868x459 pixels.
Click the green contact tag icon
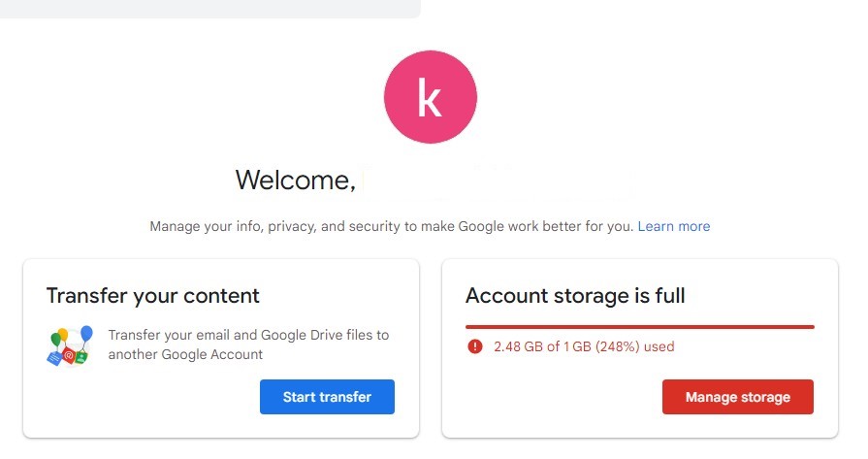tap(82, 356)
